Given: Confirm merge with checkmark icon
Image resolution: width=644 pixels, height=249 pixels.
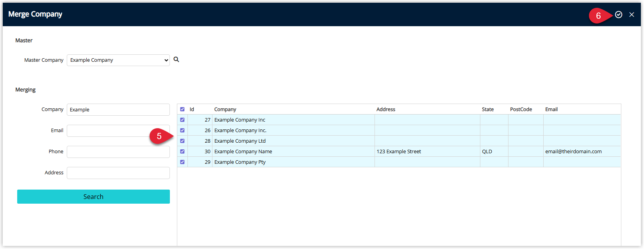Looking at the screenshot, I should [619, 14].
